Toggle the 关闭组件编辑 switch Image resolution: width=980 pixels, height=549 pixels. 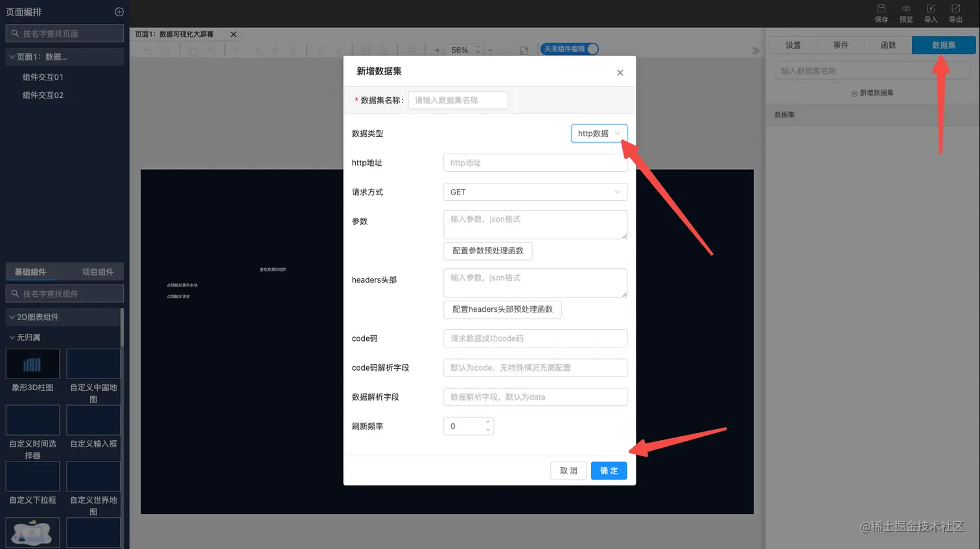click(570, 49)
